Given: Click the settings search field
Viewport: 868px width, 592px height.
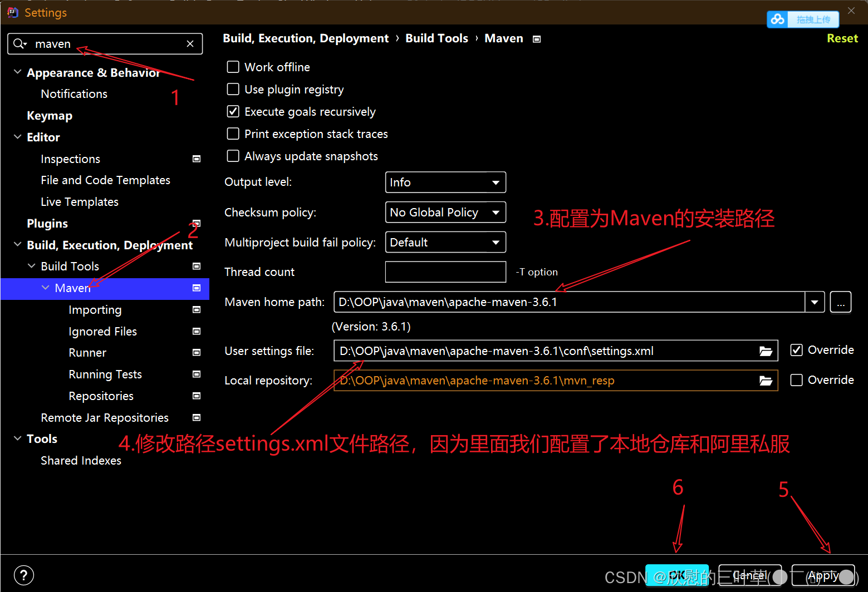Looking at the screenshot, I should tap(105, 43).
